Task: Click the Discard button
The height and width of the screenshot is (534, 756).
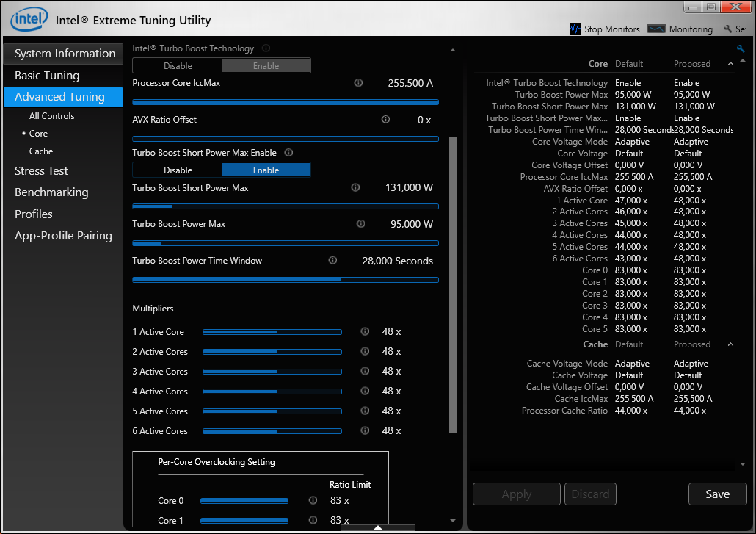Action: click(590, 494)
